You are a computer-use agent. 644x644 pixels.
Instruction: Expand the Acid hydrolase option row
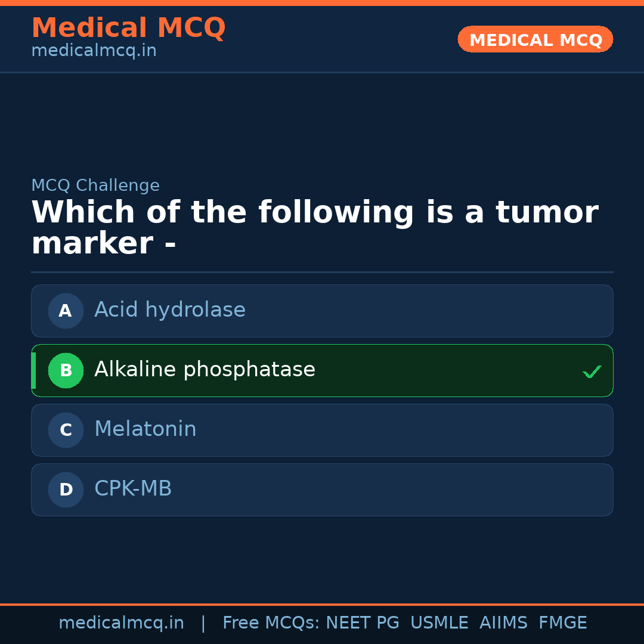pos(322,311)
